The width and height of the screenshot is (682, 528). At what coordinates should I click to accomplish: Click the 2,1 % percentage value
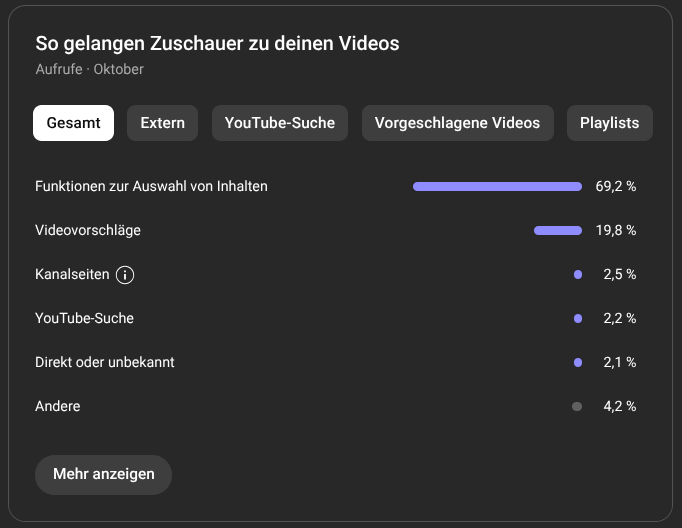point(619,362)
